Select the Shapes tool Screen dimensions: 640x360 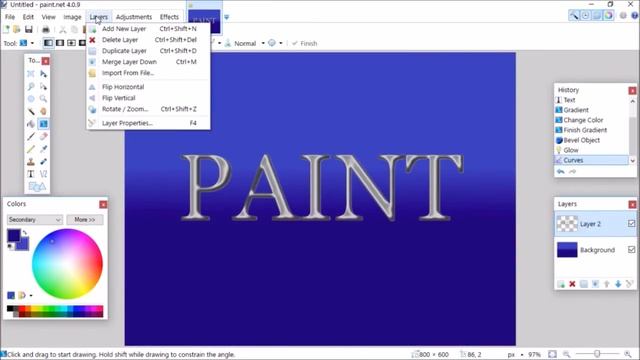37,187
